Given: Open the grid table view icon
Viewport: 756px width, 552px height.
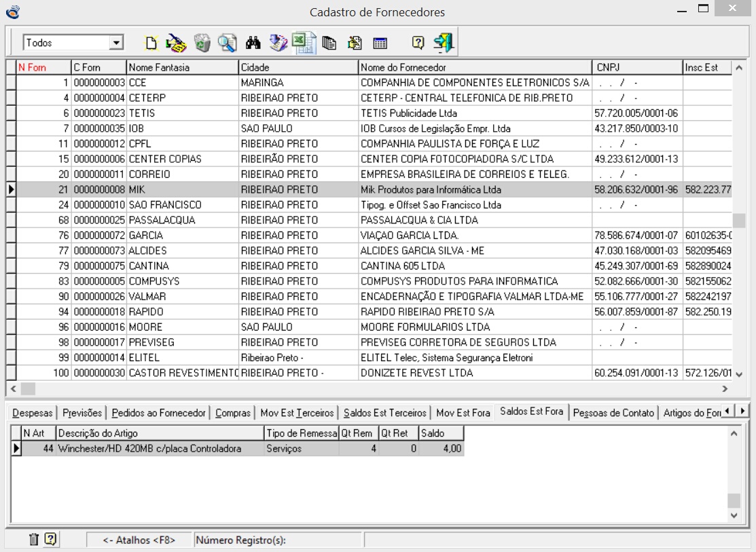Looking at the screenshot, I should coord(380,43).
